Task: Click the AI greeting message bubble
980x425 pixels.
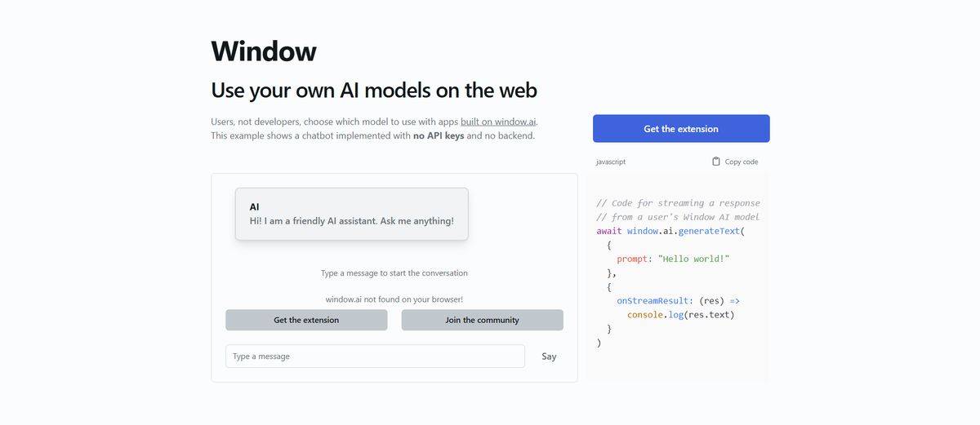Action: pyautogui.click(x=351, y=214)
